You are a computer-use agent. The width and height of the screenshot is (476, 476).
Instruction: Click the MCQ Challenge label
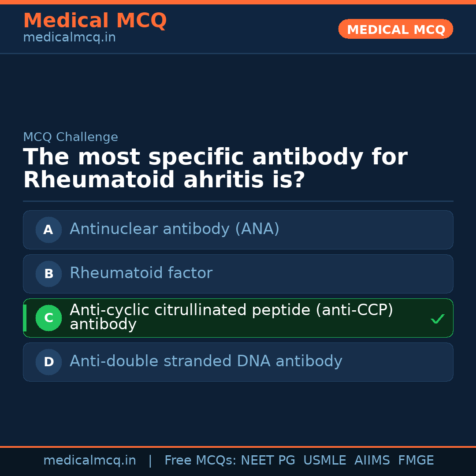(71, 137)
